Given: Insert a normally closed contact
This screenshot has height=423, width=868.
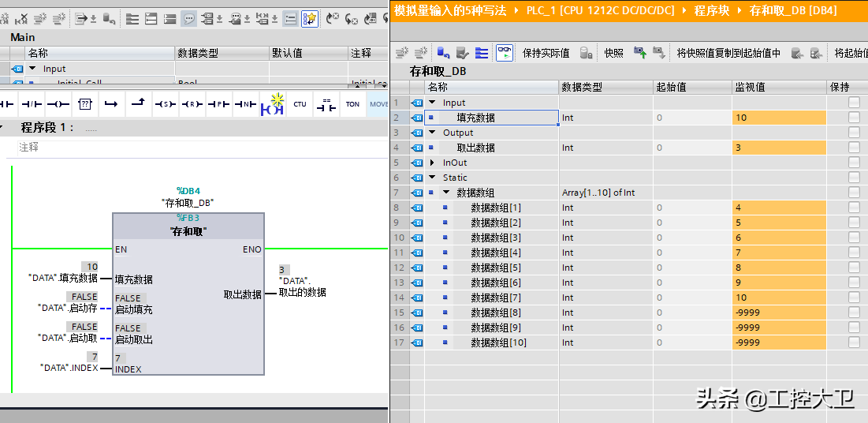Looking at the screenshot, I should coord(31,103).
